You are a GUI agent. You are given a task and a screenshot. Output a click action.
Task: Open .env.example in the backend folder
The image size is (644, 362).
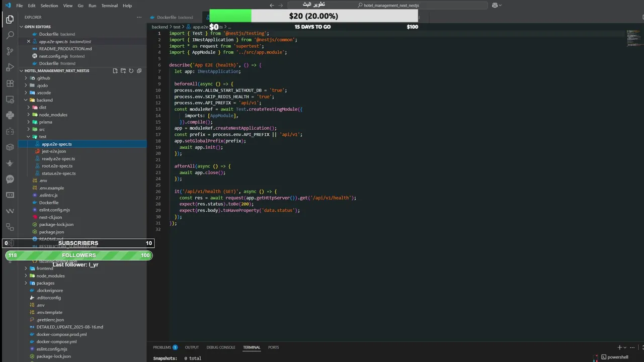pos(51,188)
